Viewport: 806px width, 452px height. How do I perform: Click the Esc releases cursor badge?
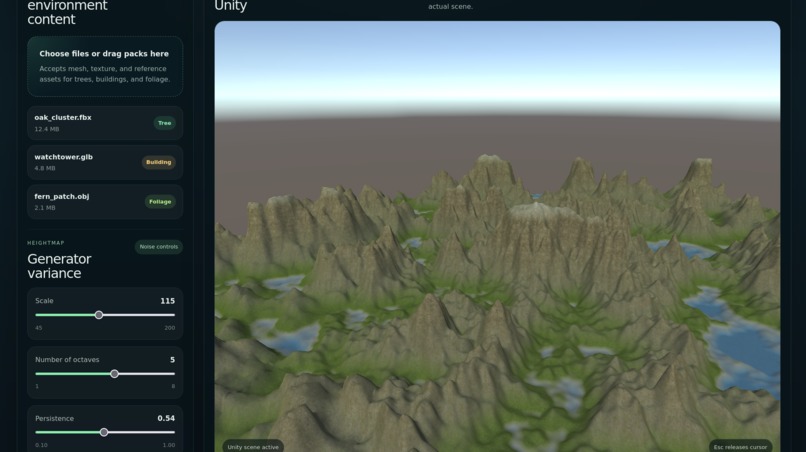(x=740, y=447)
